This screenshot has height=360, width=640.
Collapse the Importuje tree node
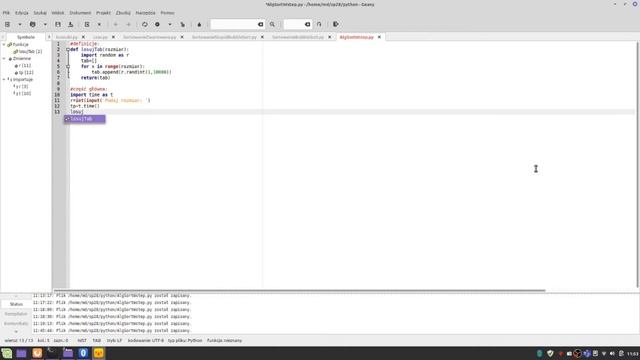click(x=4, y=80)
